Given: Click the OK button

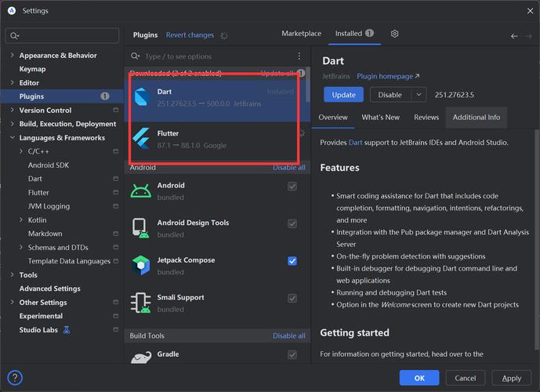Looking at the screenshot, I should point(419,378).
